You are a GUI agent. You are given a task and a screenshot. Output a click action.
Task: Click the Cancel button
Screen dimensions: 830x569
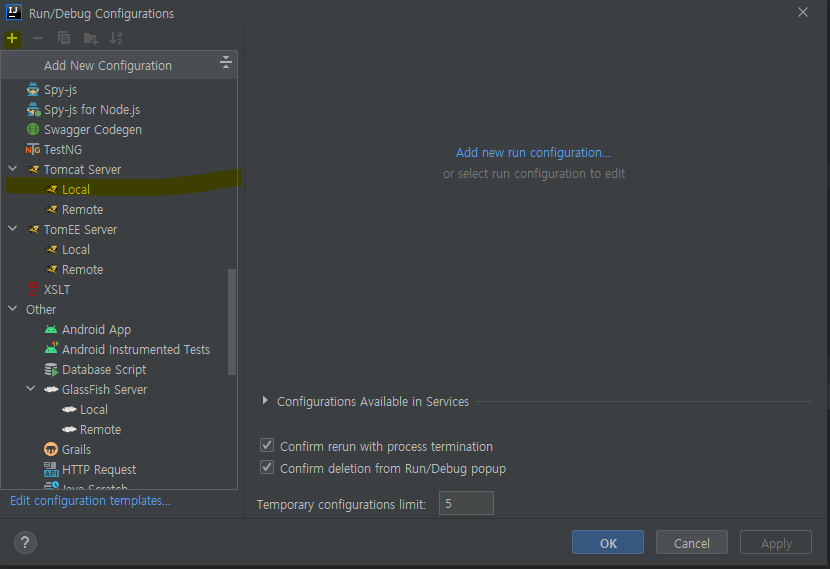coord(691,543)
